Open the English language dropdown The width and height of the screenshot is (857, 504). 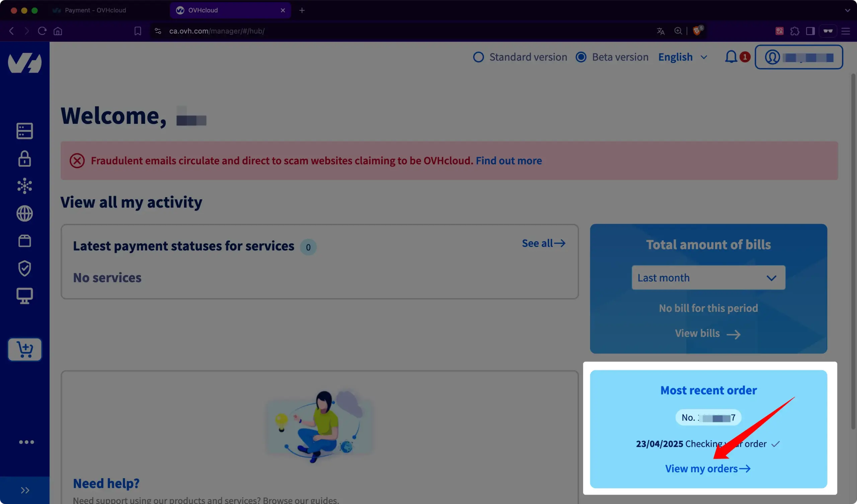(683, 57)
